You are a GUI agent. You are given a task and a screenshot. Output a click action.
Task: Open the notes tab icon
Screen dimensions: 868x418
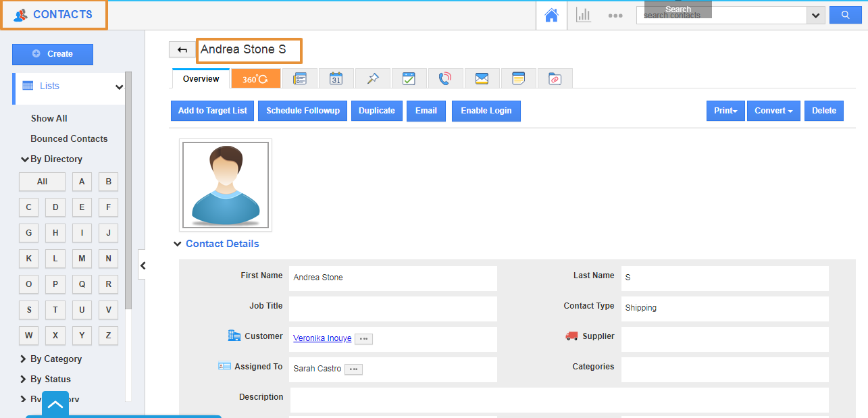coord(518,79)
